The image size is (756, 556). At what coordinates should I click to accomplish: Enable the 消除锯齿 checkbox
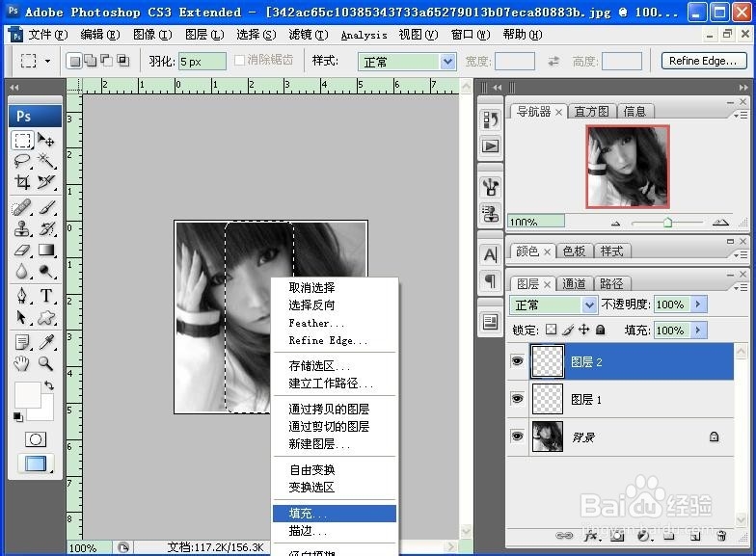tap(239, 60)
